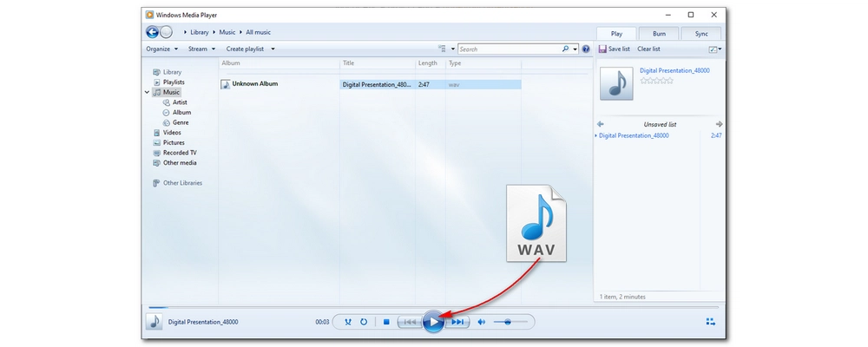Skip to the next track
This screenshot has height=347, width=868.
click(x=457, y=322)
